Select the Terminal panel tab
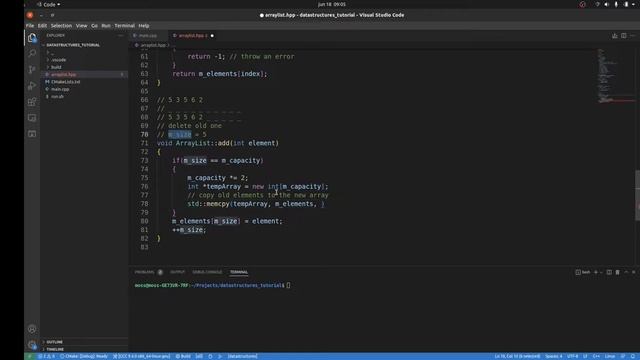The height and width of the screenshot is (360, 640). click(x=239, y=272)
